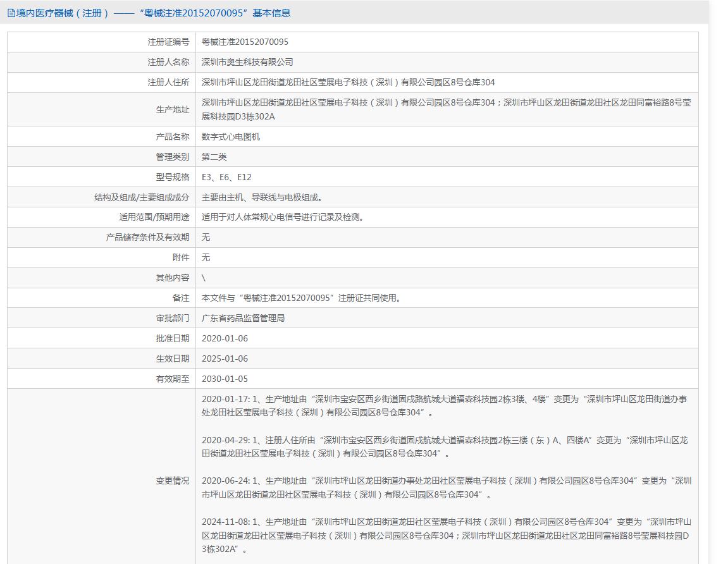Select approval date 2020-01-06
The image size is (728, 564).
[x=225, y=339]
